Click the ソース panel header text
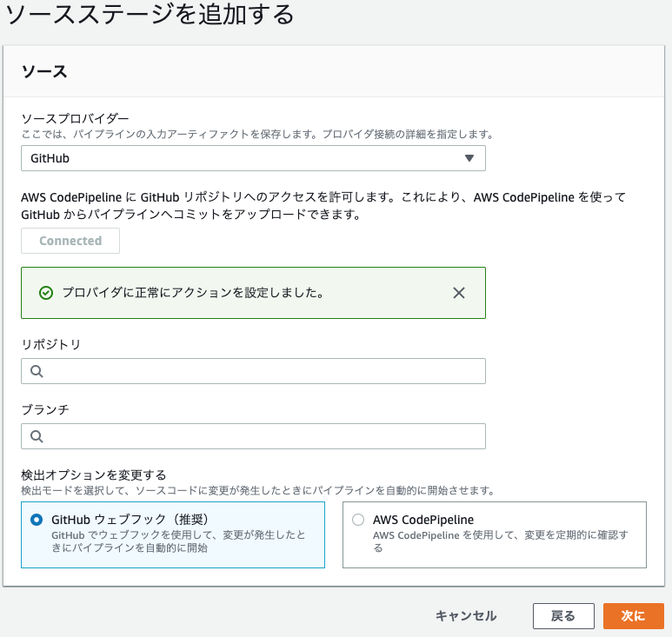The width and height of the screenshot is (672, 637). pyautogui.click(x=44, y=71)
